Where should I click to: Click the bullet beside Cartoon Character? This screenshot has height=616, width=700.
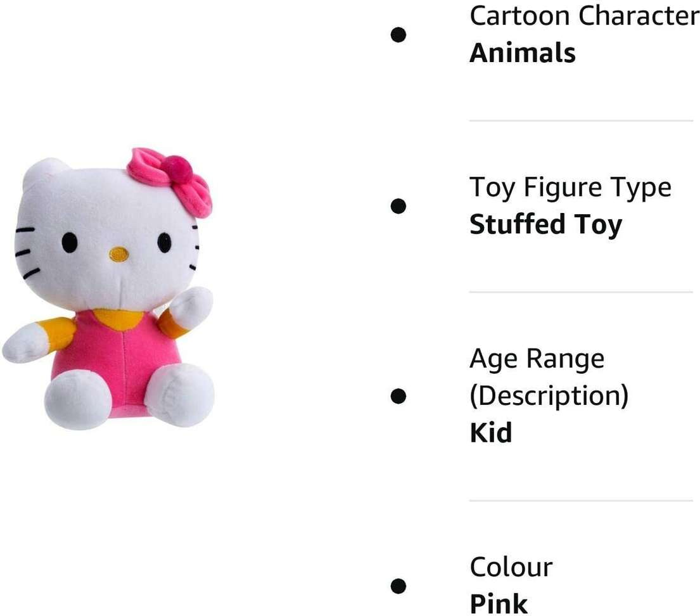(x=398, y=35)
